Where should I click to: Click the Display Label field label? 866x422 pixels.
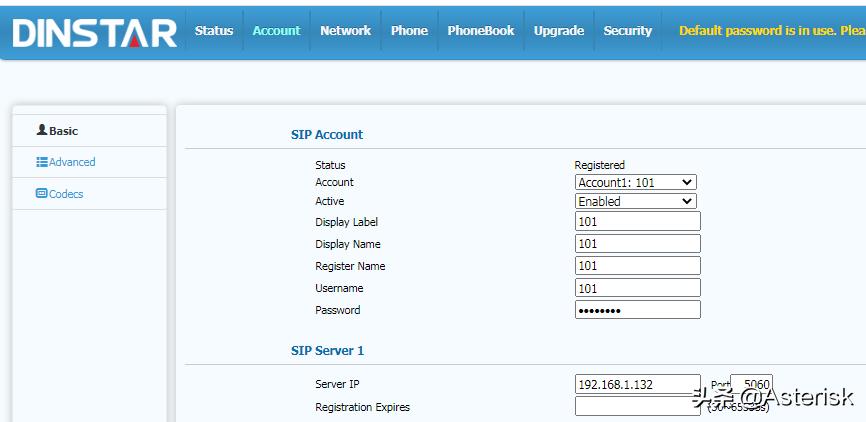346,222
